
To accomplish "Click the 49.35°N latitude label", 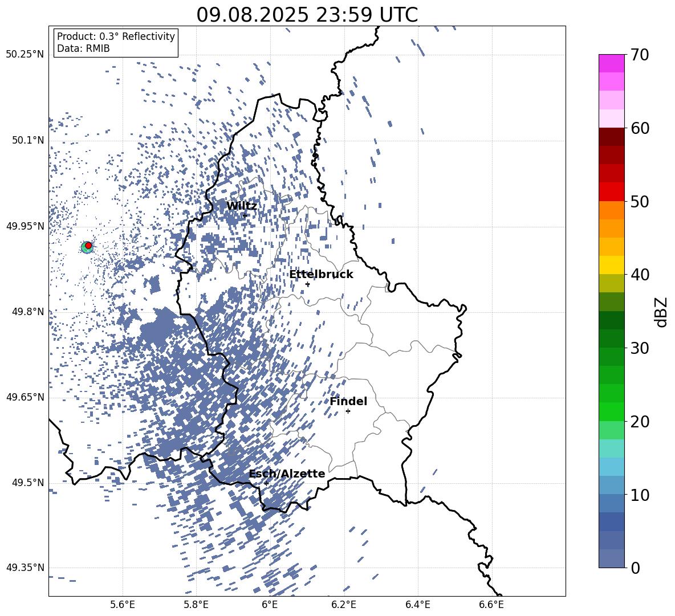I will point(25,568).
